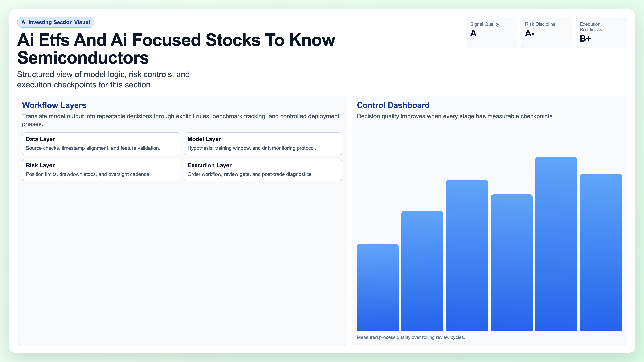Click the Workflow Layers description paragraph
Image resolution: width=644 pixels, height=362 pixels.
tap(180, 120)
